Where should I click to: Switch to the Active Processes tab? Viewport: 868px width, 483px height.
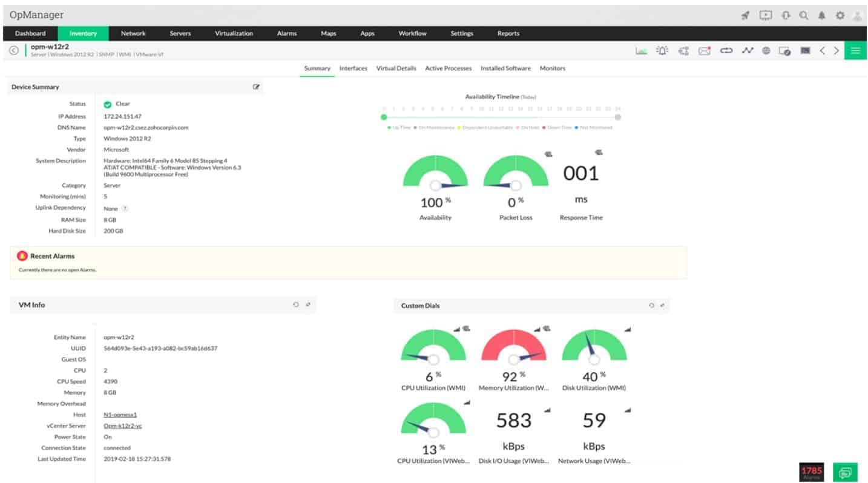click(x=449, y=68)
